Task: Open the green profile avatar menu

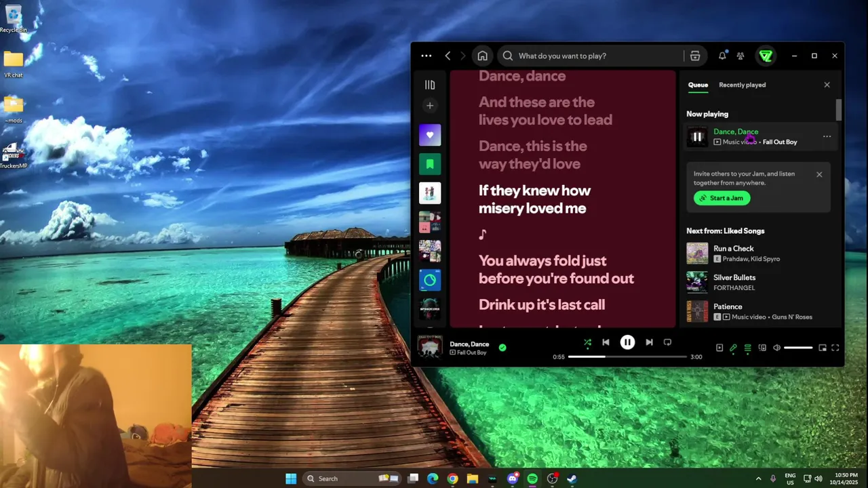Action: coord(766,56)
